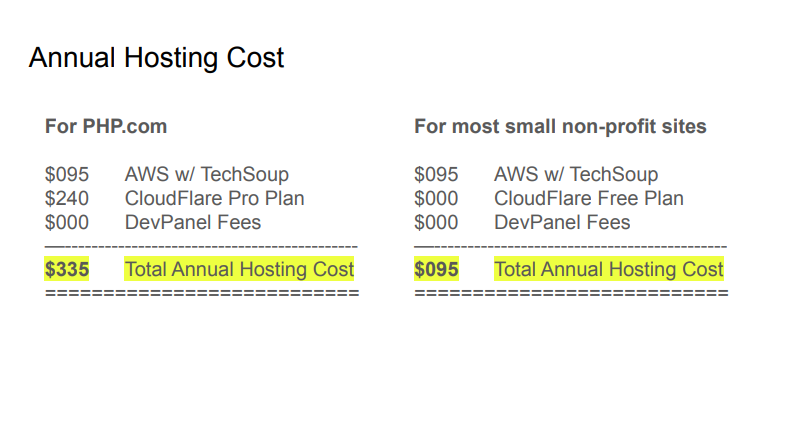786x434 pixels.
Task: Click "AWS w/ TechSoup" under For PHP.com
Action: [x=206, y=174]
